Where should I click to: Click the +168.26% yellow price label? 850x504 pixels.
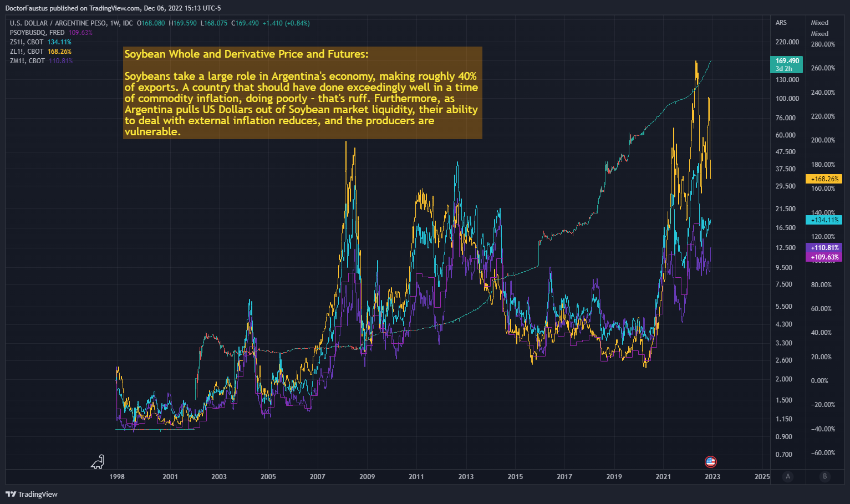(x=824, y=179)
